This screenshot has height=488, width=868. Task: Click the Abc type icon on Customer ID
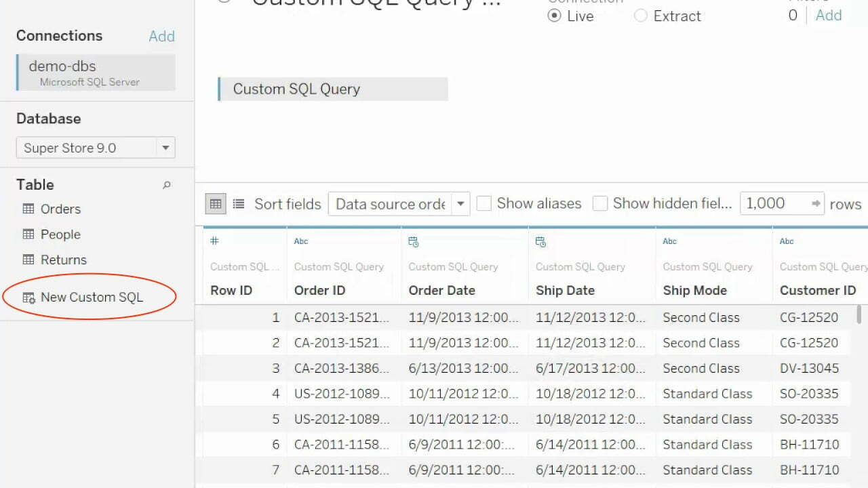(786, 241)
